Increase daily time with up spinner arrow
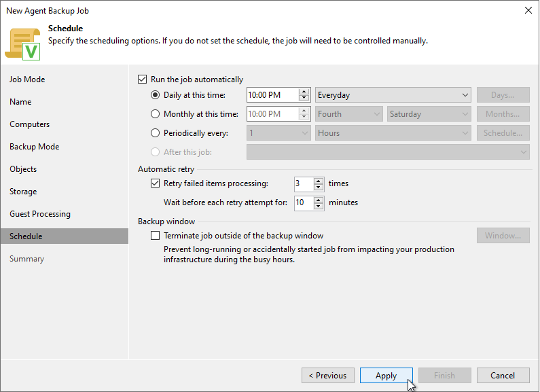This screenshot has width=540, height=392. tap(304, 92)
